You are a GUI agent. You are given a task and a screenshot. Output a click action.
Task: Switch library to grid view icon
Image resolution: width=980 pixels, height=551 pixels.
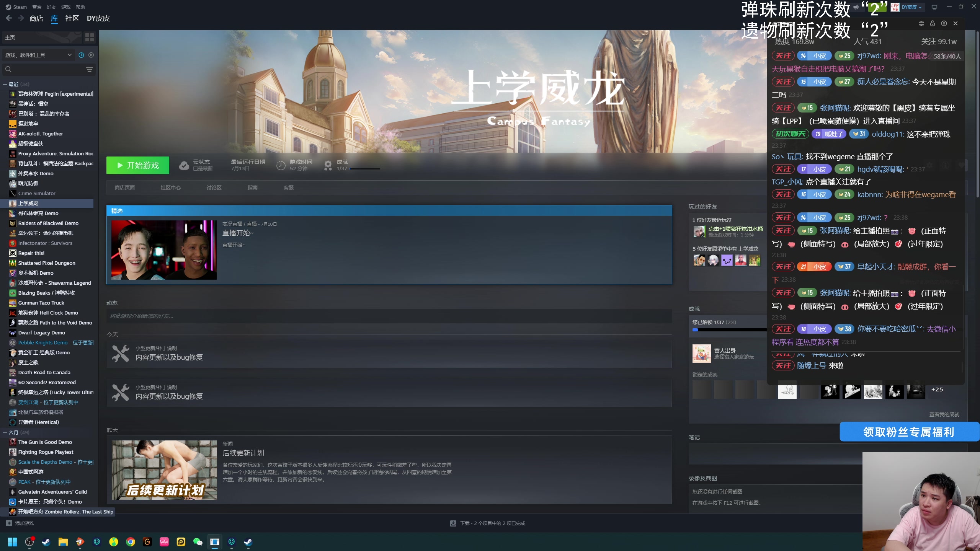[x=90, y=37]
